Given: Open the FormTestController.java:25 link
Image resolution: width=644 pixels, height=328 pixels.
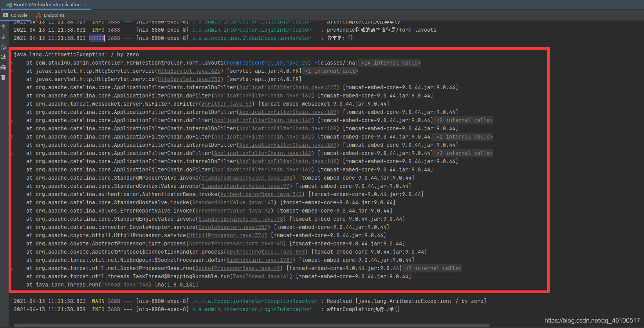Looking at the screenshot, I should 267,63.
